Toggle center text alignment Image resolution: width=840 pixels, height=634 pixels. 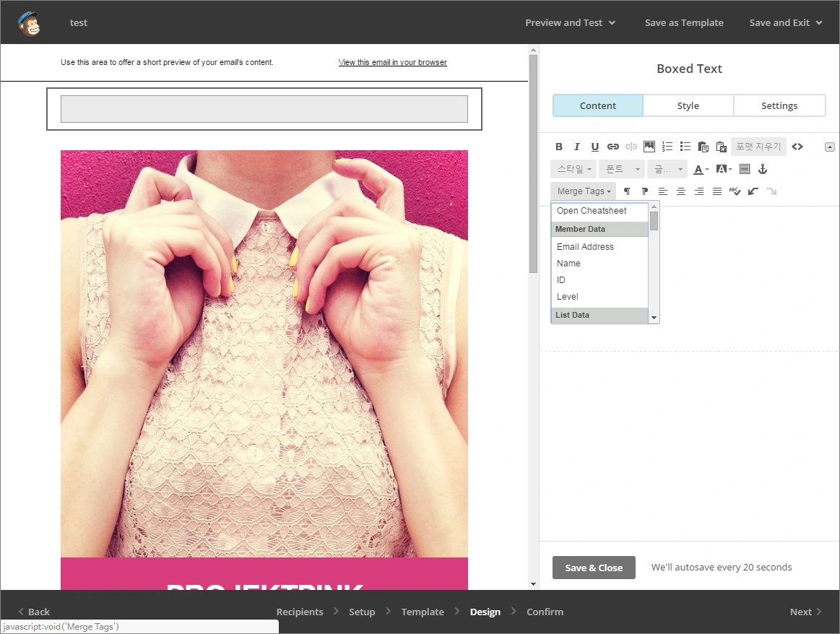pyautogui.click(x=681, y=191)
